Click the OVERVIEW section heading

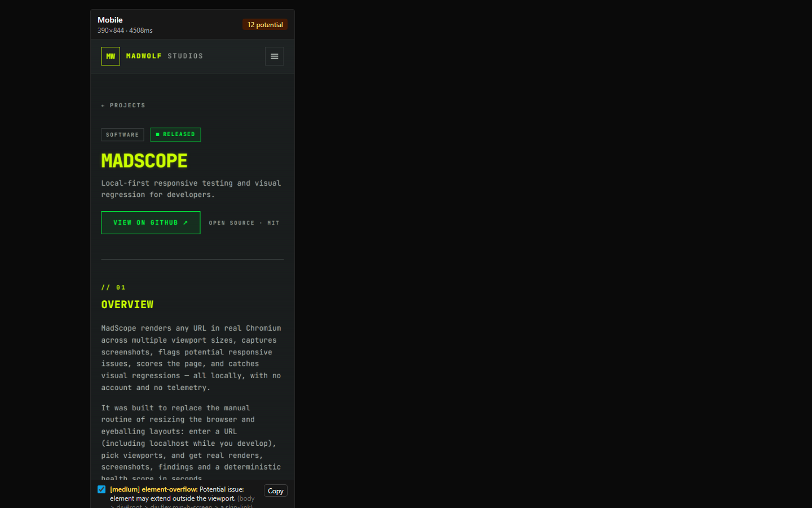coord(127,305)
